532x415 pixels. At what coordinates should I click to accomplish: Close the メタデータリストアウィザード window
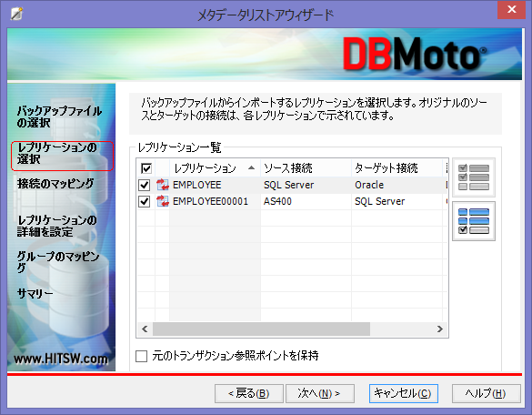[x=511, y=10]
